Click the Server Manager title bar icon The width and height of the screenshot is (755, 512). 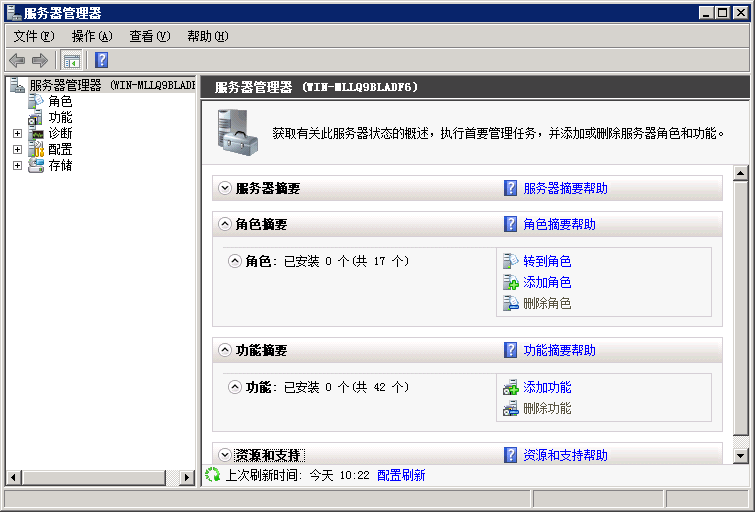click(x=13, y=13)
